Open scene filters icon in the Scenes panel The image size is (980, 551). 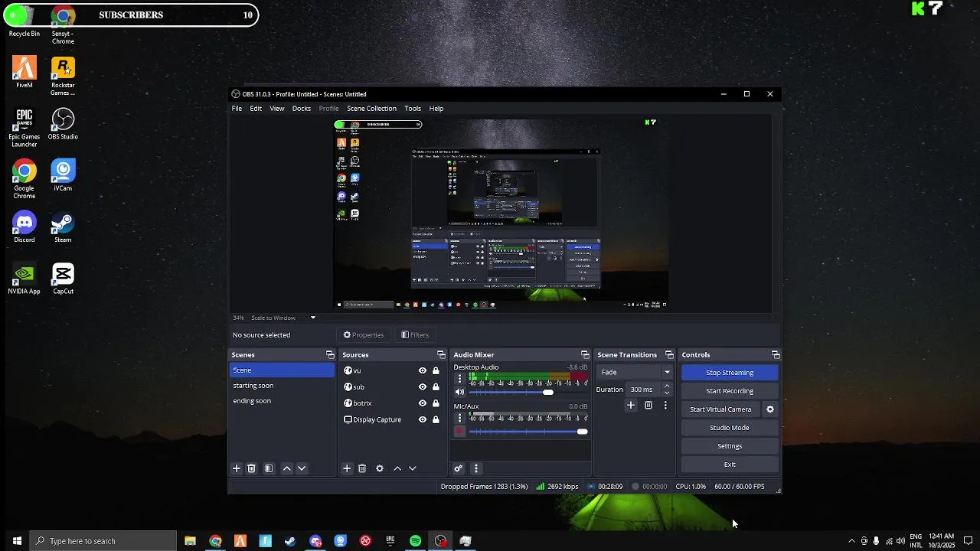[x=269, y=468]
